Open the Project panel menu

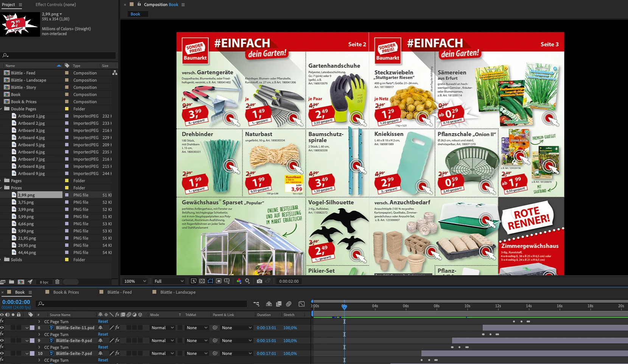(x=20, y=5)
